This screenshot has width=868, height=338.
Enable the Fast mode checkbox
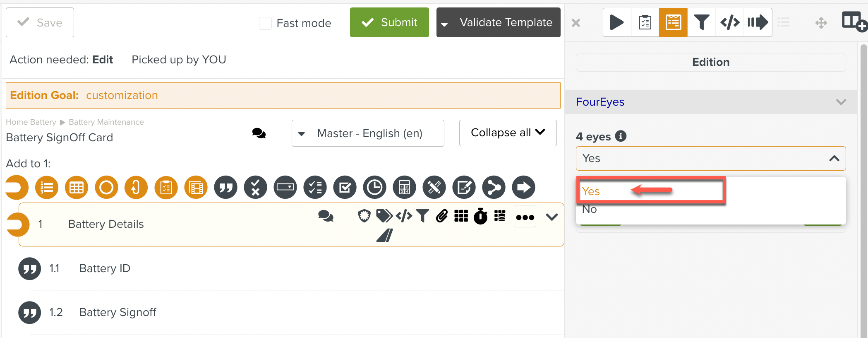pyautogui.click(x=265, y=23)
